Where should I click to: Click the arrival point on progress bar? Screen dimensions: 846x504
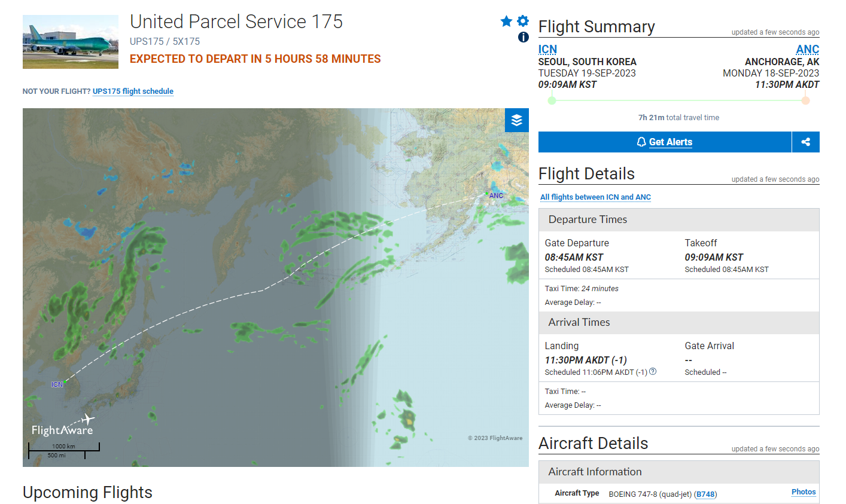coord(806,100)
